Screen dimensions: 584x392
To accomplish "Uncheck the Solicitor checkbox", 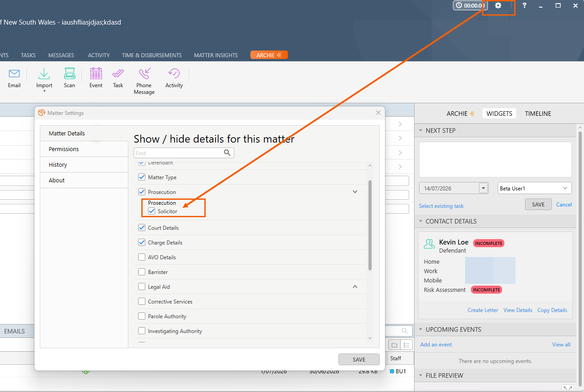I will point(152,211).
